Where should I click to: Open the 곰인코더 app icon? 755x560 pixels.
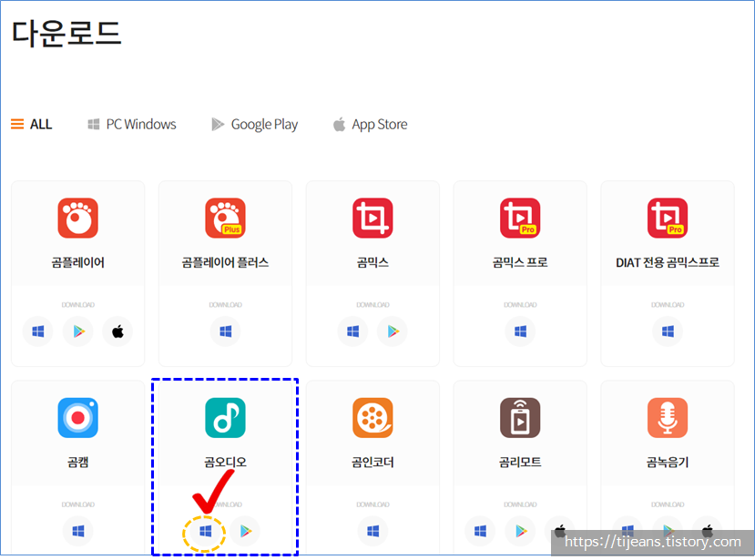[372, 418]
